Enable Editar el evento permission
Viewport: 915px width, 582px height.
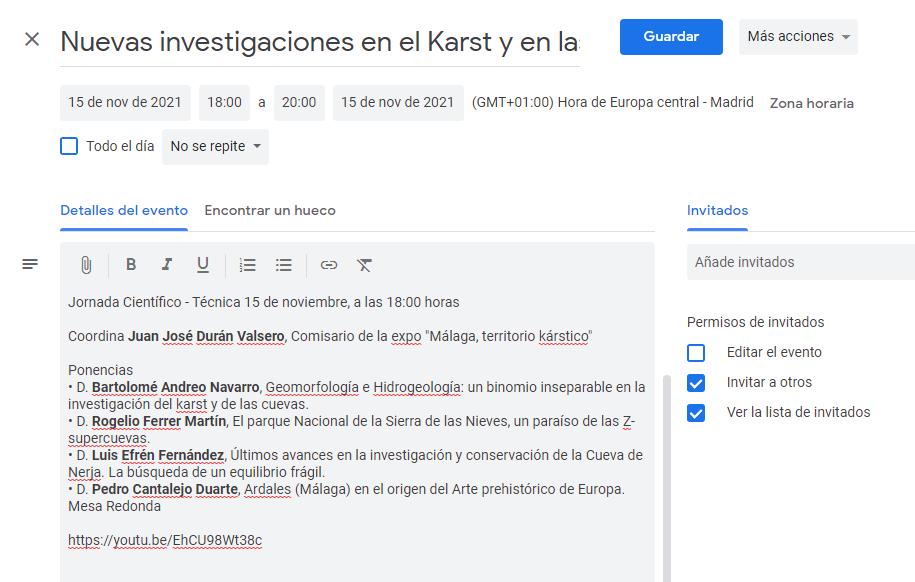696,353
